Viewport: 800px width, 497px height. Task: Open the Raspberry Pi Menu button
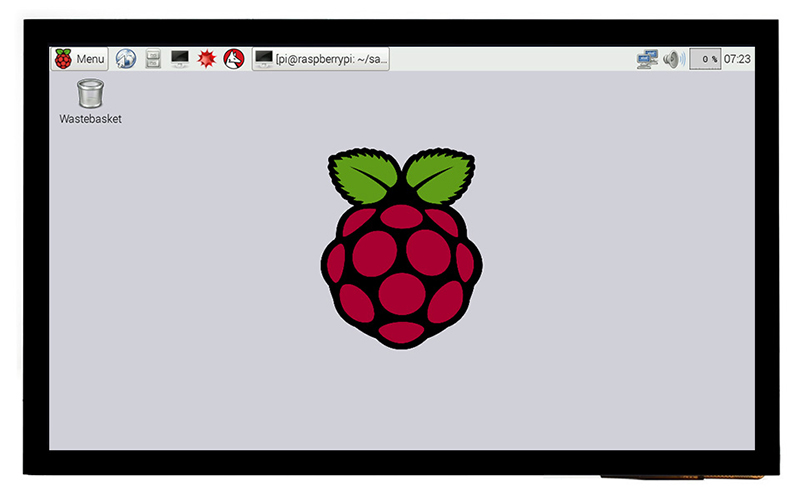(80, 59)
